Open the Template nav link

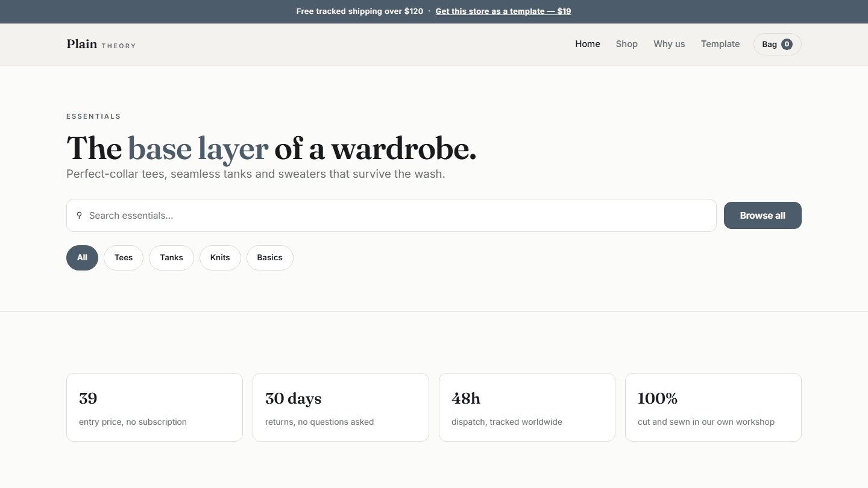720,44
